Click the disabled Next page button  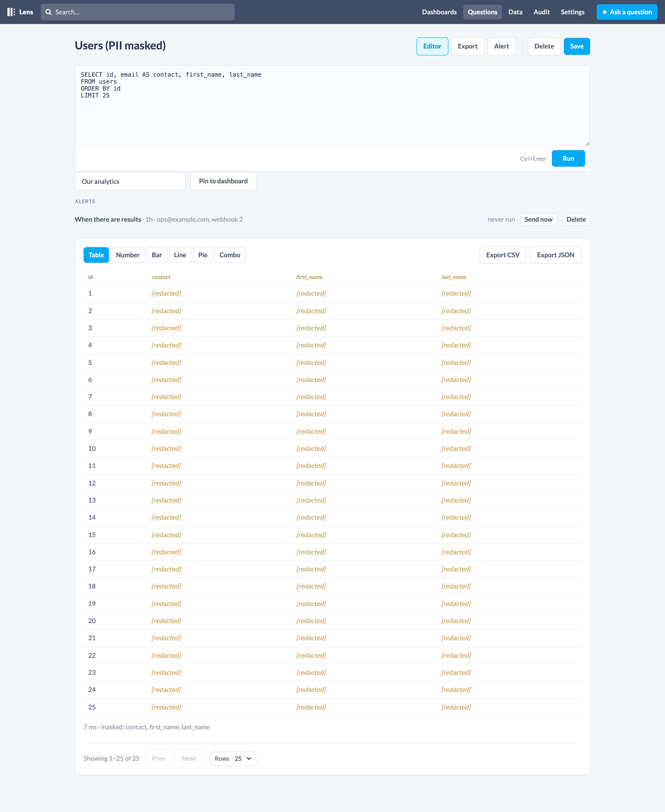(x=189, y=758)
